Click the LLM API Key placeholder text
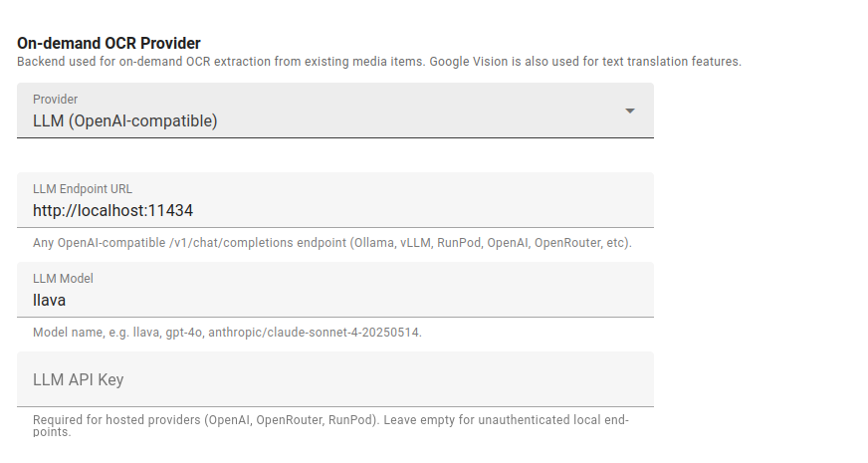This screenshot has width=868, height=463. [78, 379]
